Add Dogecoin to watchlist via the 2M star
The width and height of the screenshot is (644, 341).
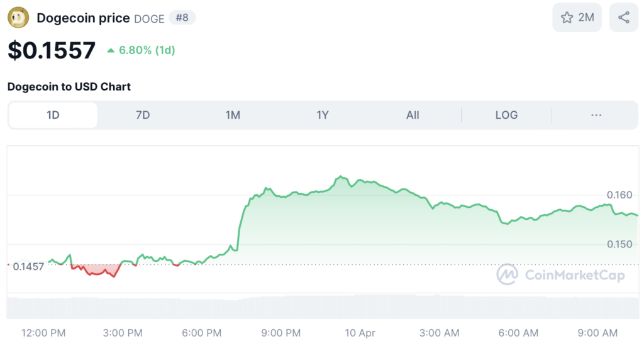click(x=577, y=17)
